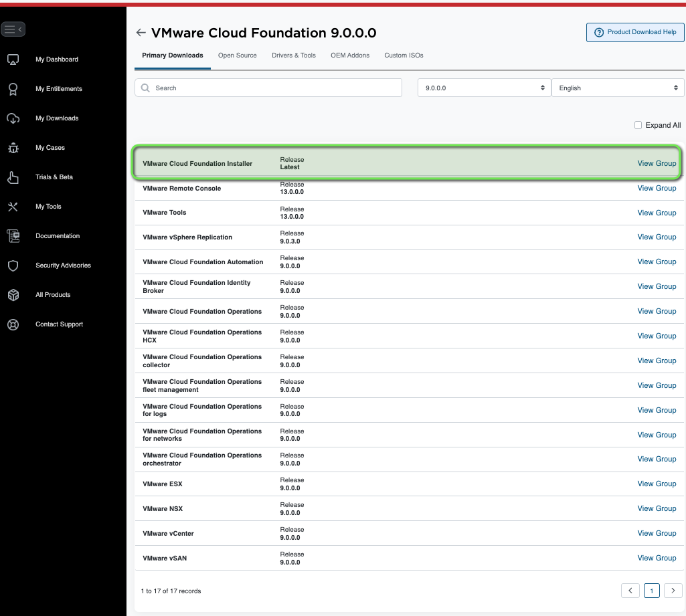This screenshot has width=686, height=616.
Task: Go back using the arrow beside title
Action: (141, 32)
